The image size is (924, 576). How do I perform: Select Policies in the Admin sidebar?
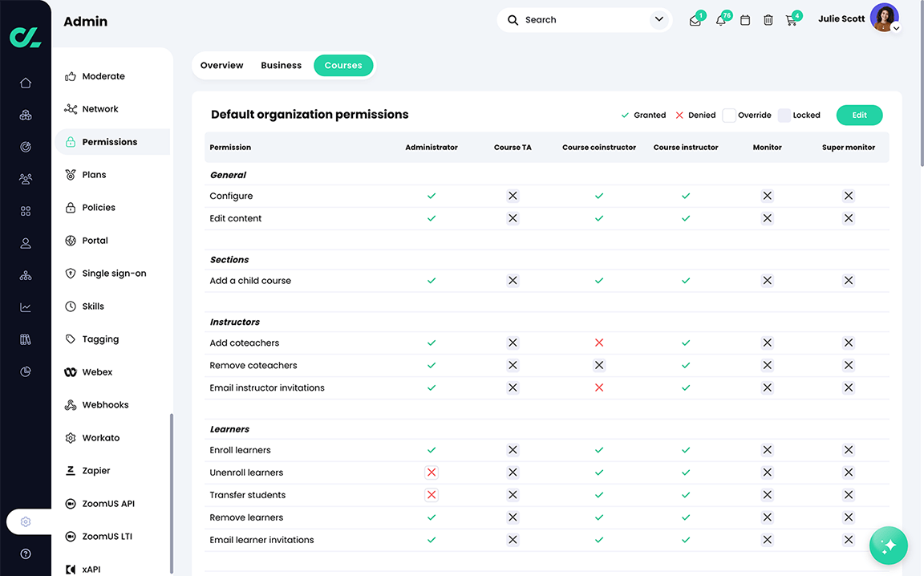coord(99,207)
